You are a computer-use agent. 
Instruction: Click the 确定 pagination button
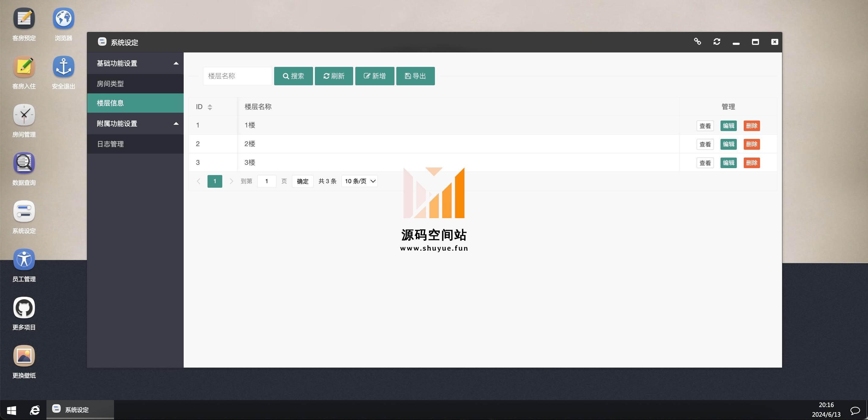pyautogui.click(x=303, y=181)
